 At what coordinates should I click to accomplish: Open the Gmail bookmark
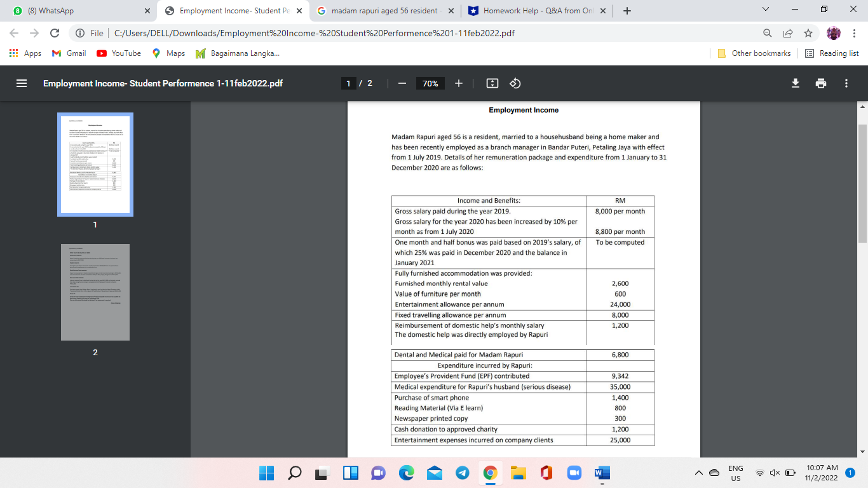tap(68, 53)
